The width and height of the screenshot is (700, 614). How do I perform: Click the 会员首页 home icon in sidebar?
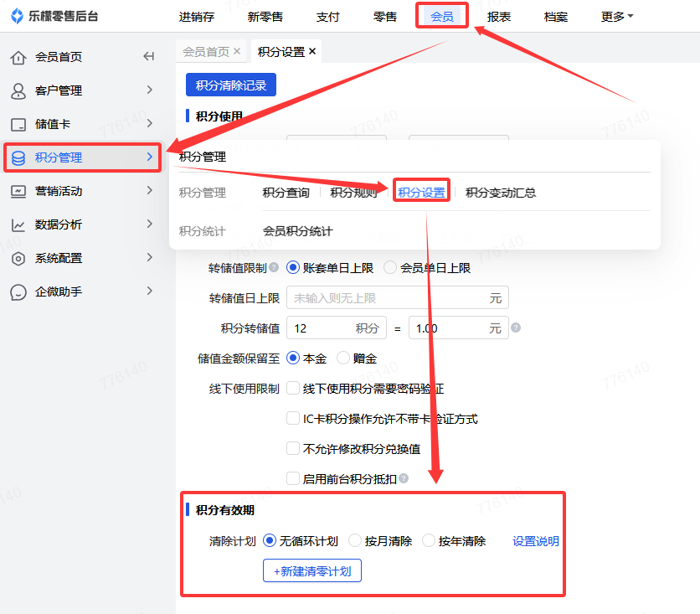click(18, 57)
